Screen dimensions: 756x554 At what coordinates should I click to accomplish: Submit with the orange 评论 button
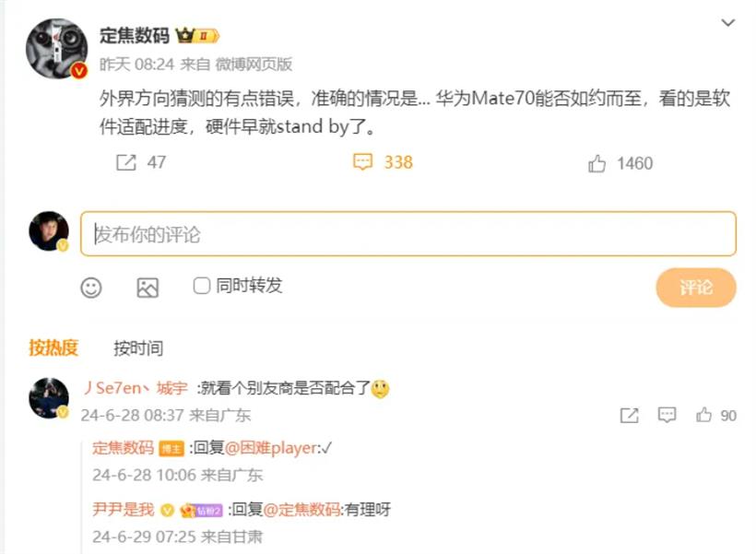(696, 288)
